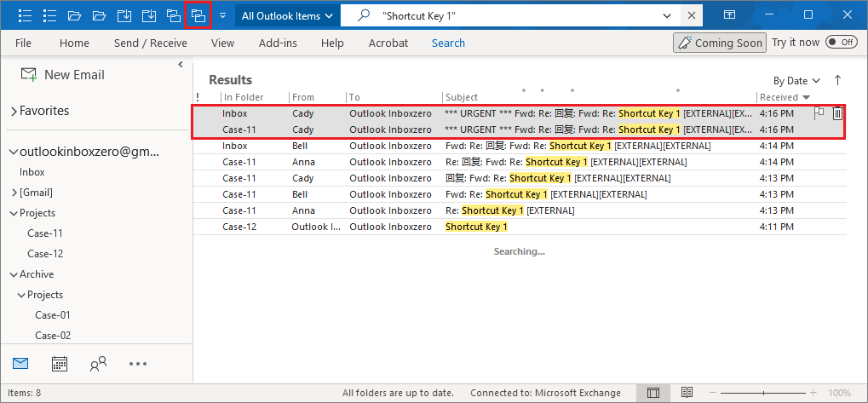Open the Send / Receive tab
868x403 pixels.
(150, 43)
